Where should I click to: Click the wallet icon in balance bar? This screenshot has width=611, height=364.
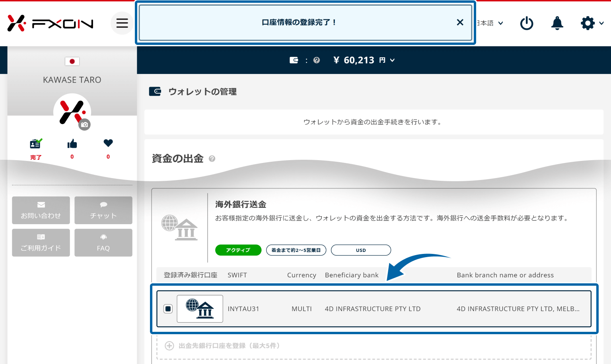[294, 60]
